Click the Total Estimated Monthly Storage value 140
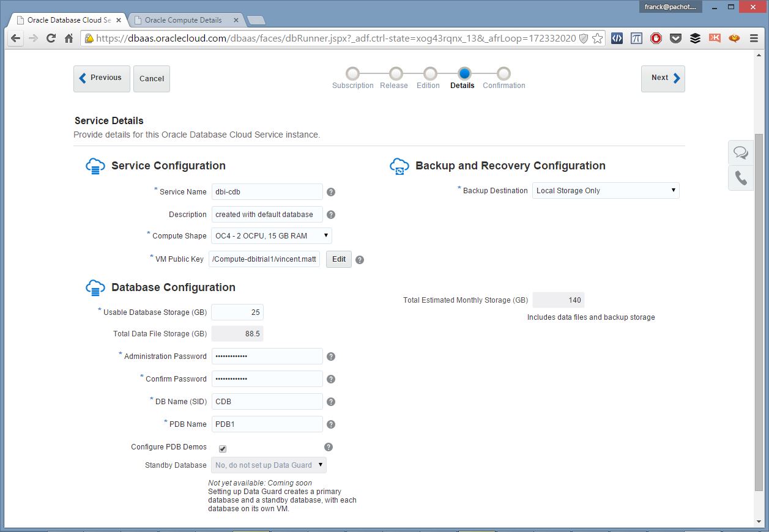769x532 pixels. tap(559, 300)
